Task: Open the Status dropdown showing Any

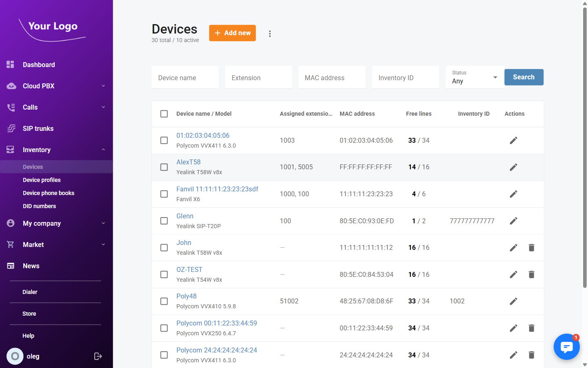Action: tap(474, 79)
